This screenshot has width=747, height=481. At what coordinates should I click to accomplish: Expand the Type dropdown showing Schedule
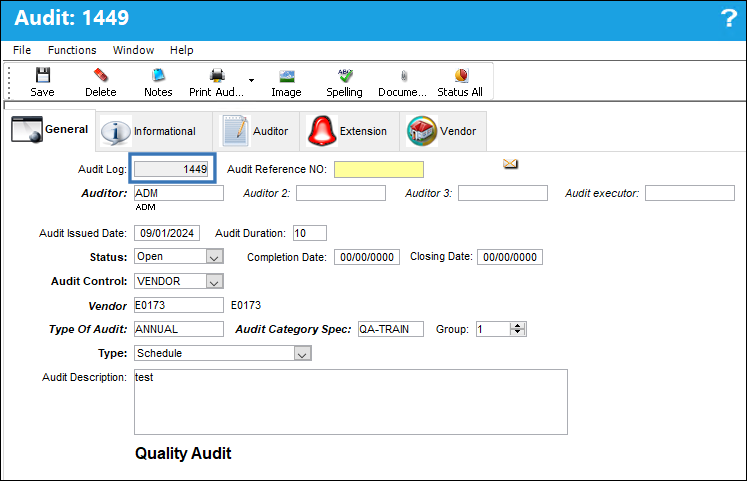pyautogui.click(x=302, y=354)
